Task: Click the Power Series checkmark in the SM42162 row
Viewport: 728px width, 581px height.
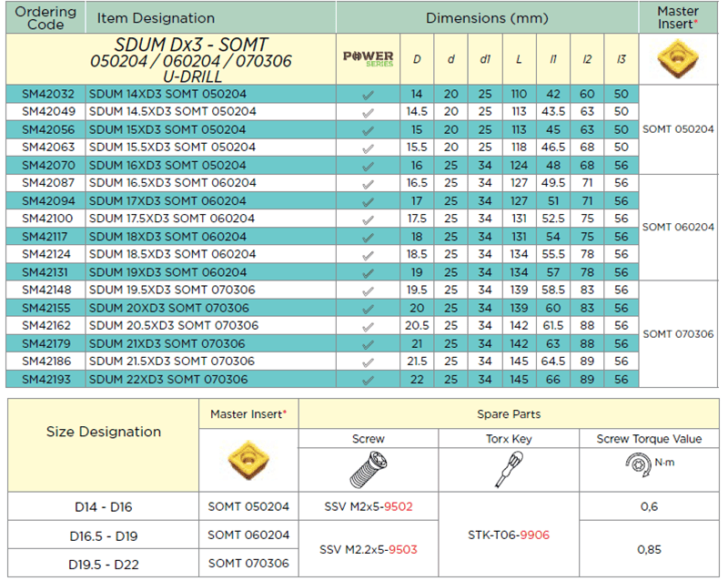Action: coord(368,327)
